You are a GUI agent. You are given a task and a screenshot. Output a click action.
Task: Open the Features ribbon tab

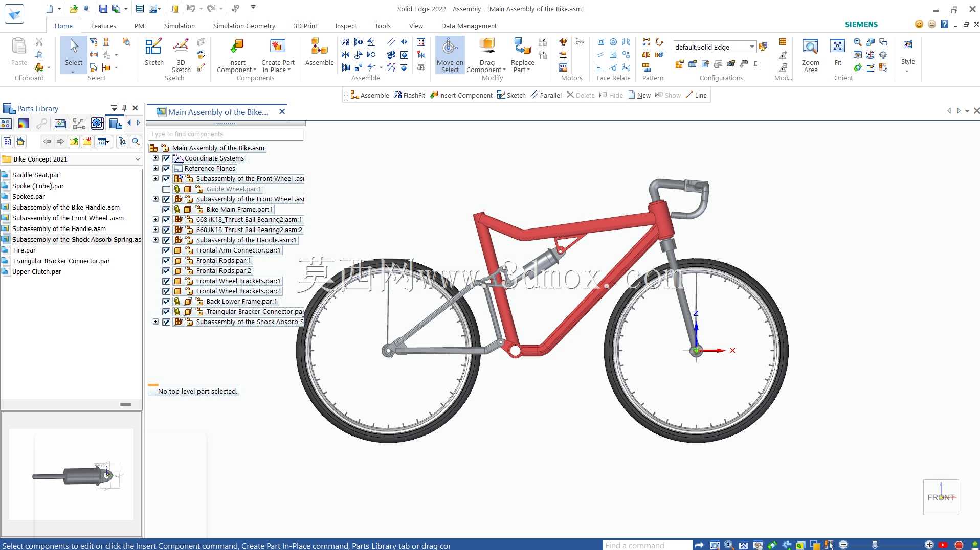(103, 26)
